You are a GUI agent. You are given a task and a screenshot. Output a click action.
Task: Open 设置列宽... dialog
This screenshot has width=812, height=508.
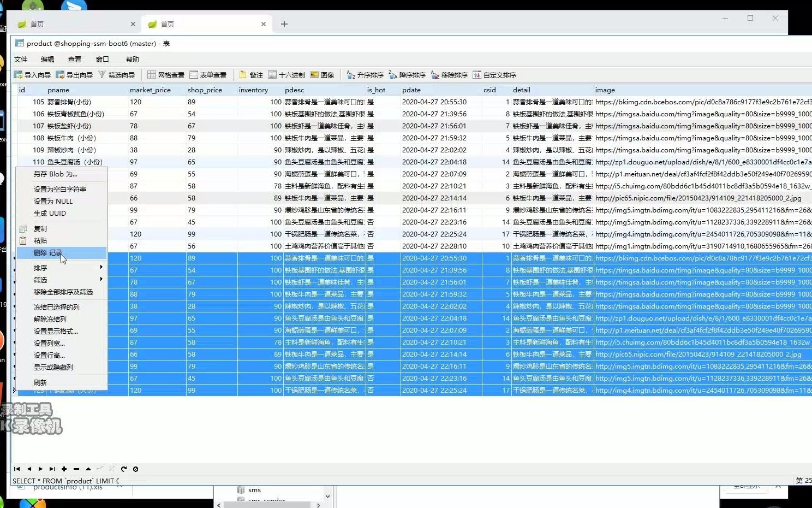[62, 343]
